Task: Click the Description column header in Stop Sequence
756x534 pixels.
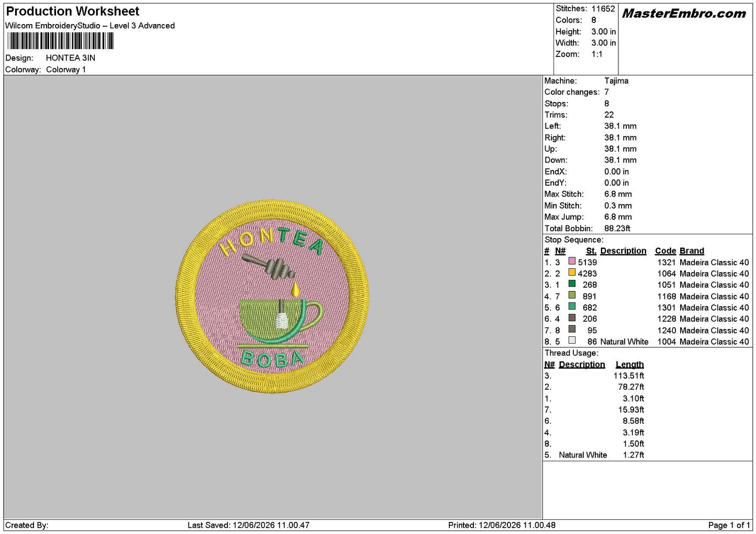Action: click(x=623, y=251)
